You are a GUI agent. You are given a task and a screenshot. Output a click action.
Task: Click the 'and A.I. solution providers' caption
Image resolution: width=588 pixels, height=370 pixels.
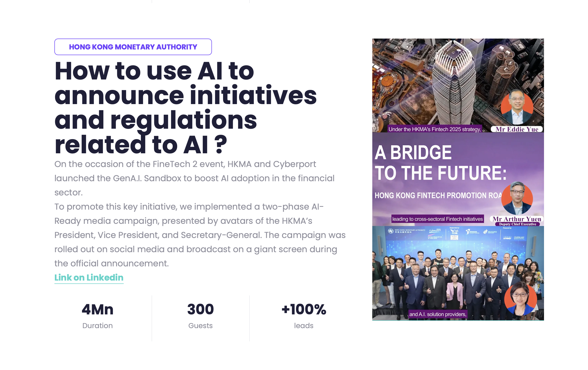tap(438, 314)
